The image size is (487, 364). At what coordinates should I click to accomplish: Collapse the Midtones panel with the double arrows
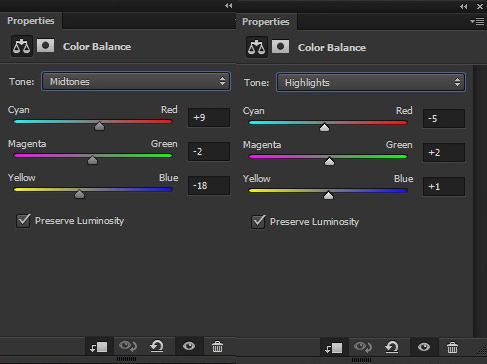(x=229, y=5)
